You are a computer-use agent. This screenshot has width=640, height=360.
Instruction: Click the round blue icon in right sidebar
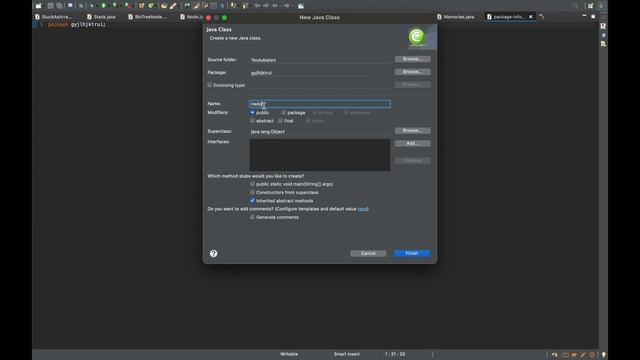click(604, 35)
